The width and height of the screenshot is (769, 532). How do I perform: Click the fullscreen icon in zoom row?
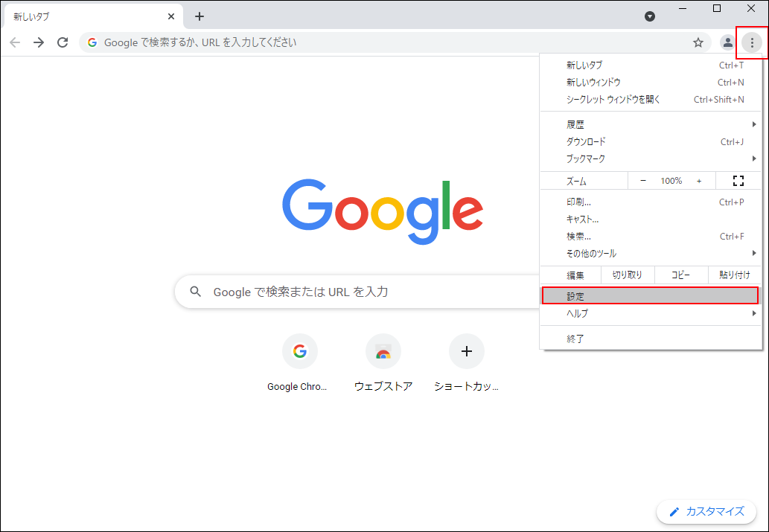tap(738, 181)
